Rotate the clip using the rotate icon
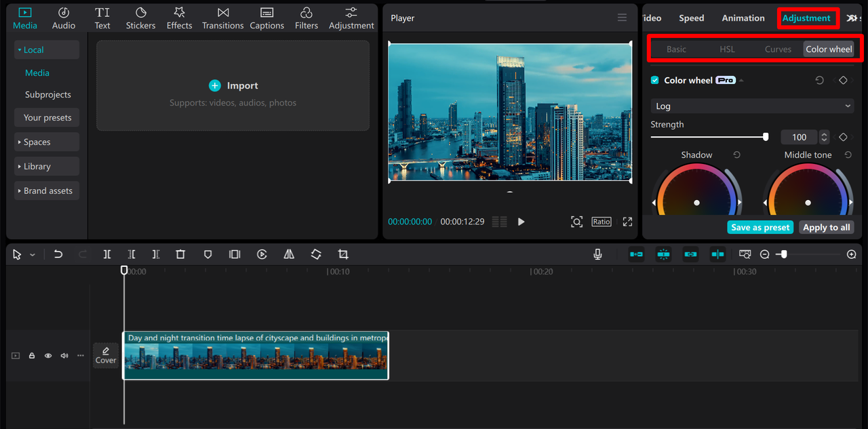Viewport: 868px width, 429px height. pos(316,254)
